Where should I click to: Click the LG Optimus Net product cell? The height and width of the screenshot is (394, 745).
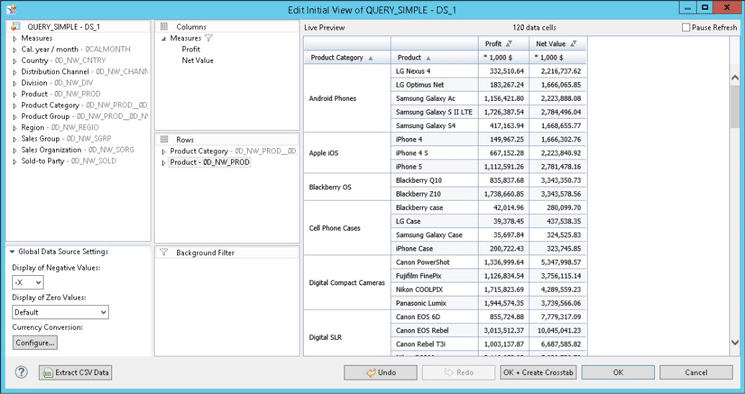(x=434, y=85)
